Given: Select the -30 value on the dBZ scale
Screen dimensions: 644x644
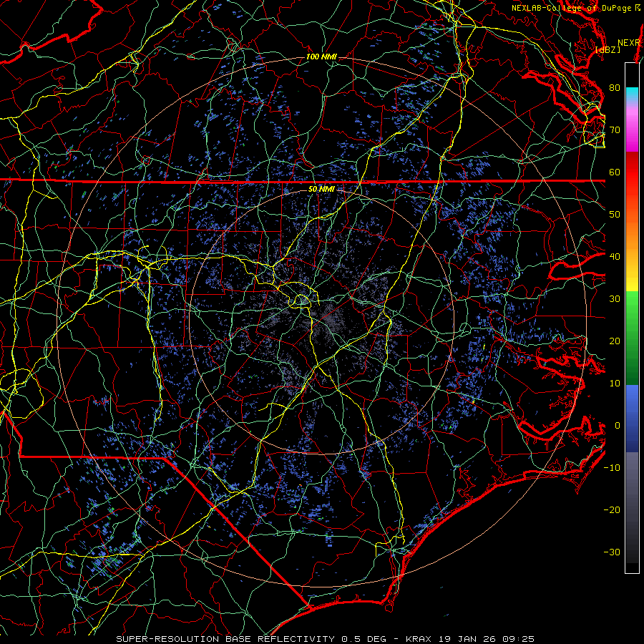Looking at the screenshot, I should 612,552.
